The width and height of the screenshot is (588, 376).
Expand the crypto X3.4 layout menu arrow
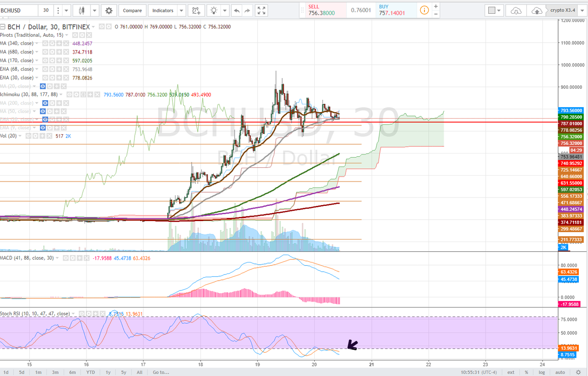pos(582,11)
